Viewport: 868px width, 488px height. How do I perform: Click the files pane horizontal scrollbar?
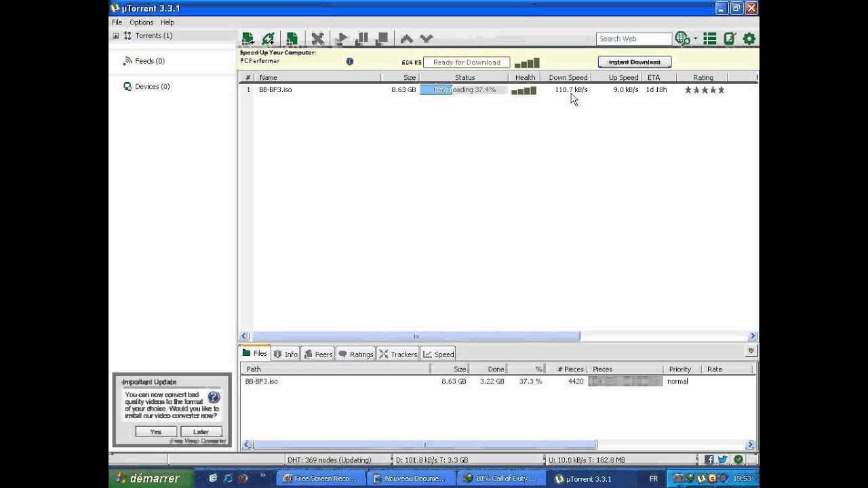[425, 445]
